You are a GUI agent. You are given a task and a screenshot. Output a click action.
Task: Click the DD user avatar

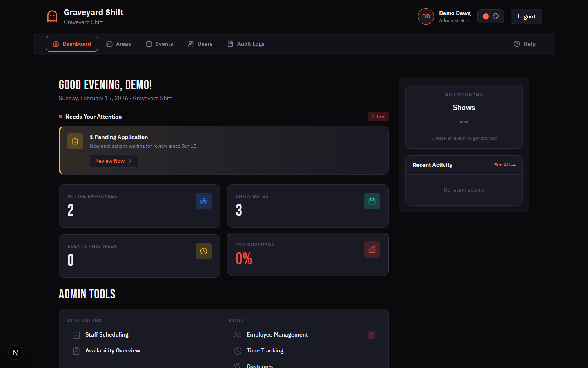(426, 16)
